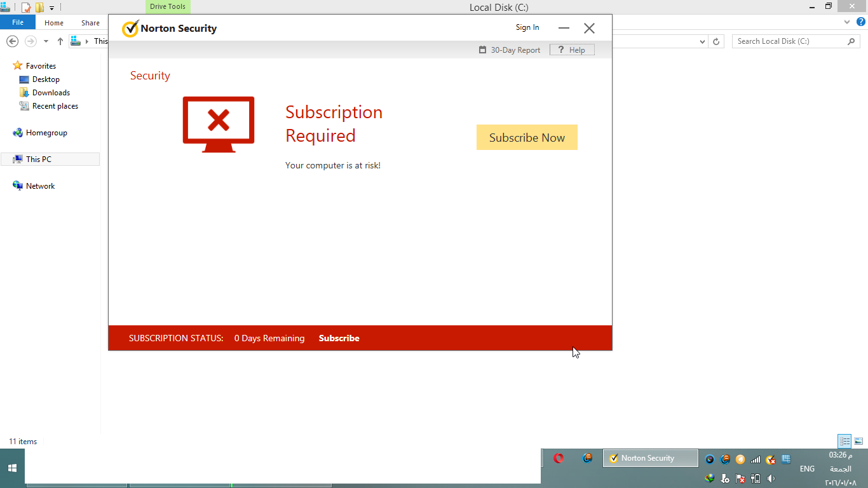Click the orange round tray icon
Image resolution: width=868 pixels, height=488 pixels.
tap(740, 459)
